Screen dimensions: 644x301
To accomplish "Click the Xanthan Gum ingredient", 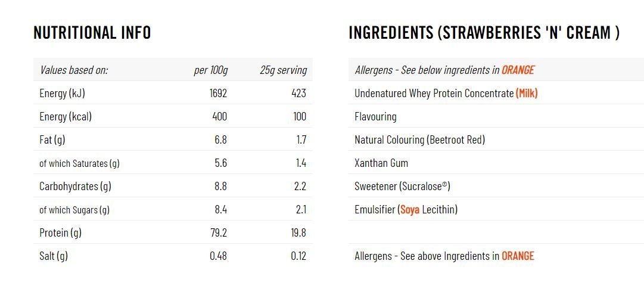I will pos(381,163).
